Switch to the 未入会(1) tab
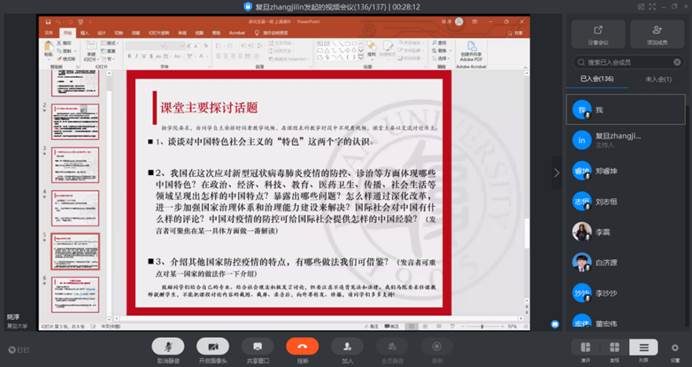The height and width of the screenshot is (367, 692). (x=658, y=79)
